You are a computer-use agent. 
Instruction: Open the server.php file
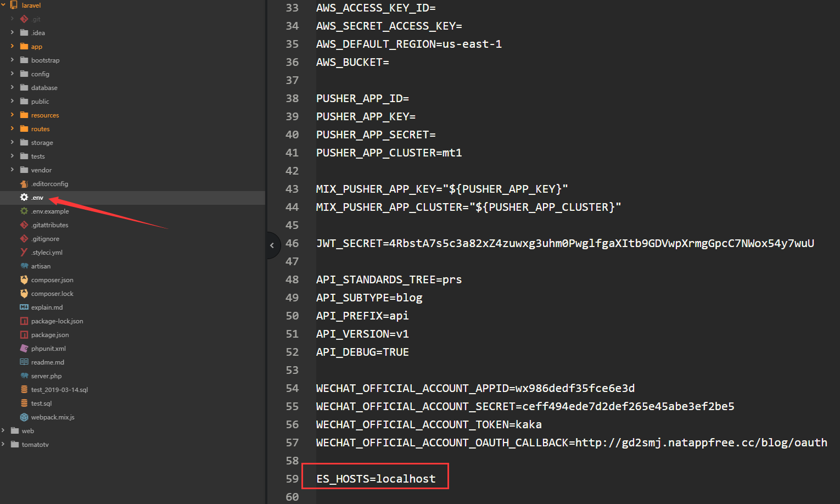[x=46, y=376]
